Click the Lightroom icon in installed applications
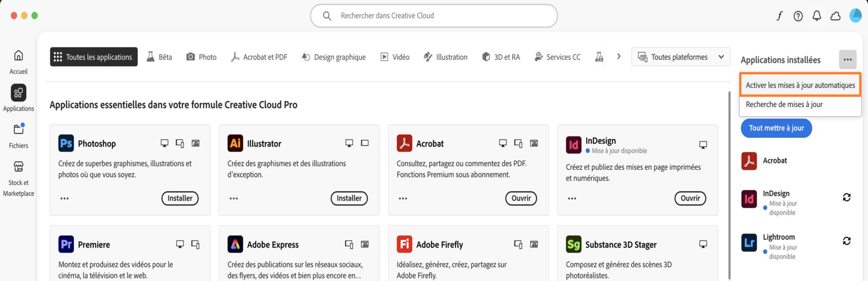Screen dimensions: 868x281 point(749,243)
